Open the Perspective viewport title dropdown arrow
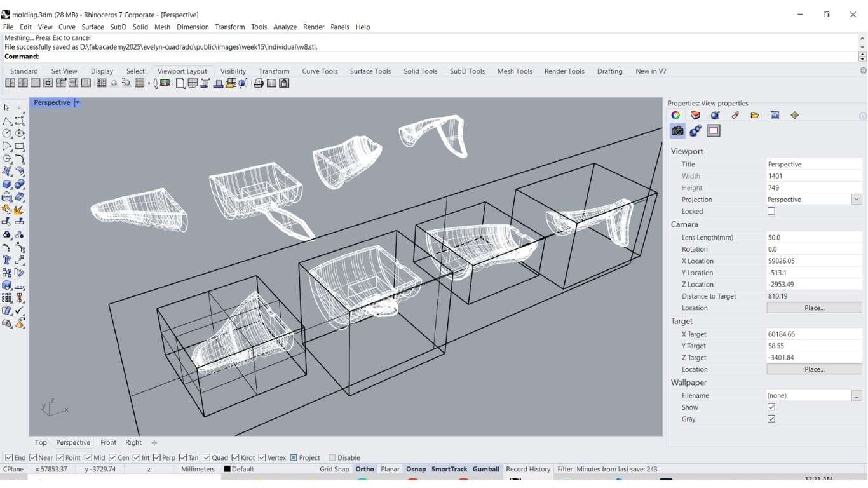 [78, 102]
